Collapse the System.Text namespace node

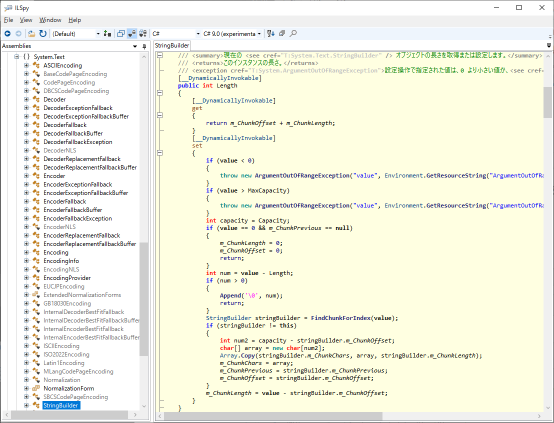pos(17,57)
